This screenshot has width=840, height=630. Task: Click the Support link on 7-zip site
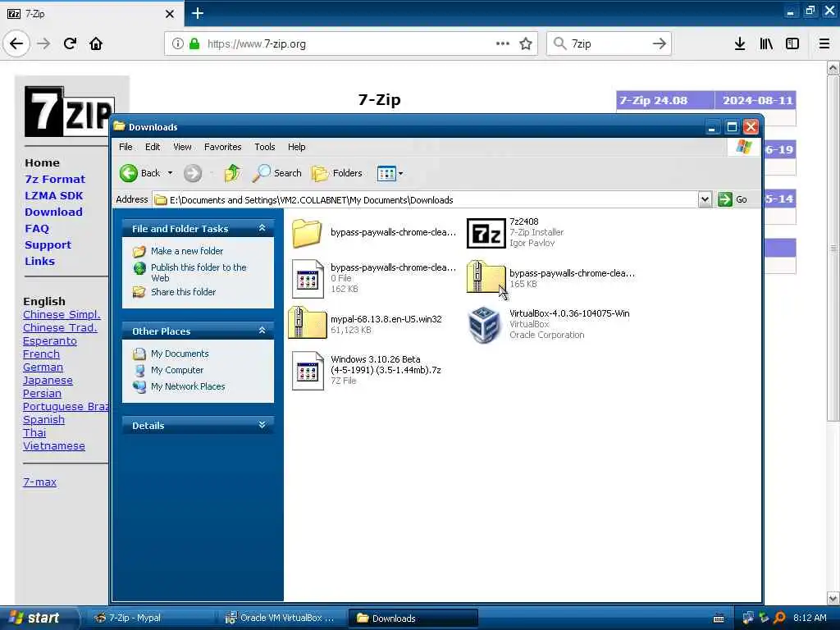coord(48,244)
